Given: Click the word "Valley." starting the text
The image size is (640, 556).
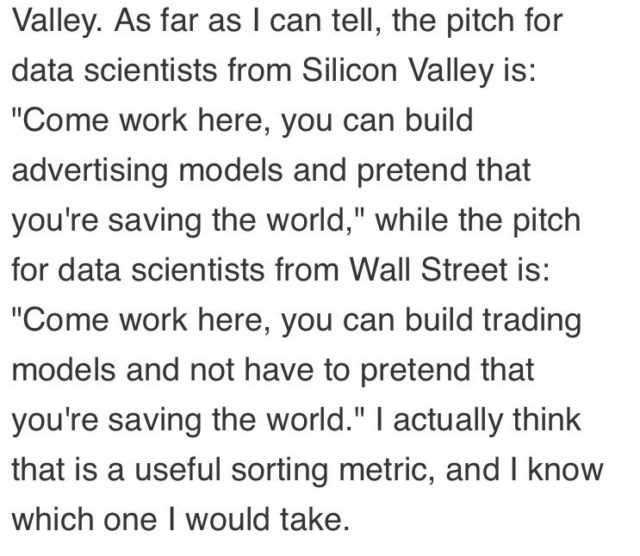Looking at the screenshot, I should click(x=58, y=22).
